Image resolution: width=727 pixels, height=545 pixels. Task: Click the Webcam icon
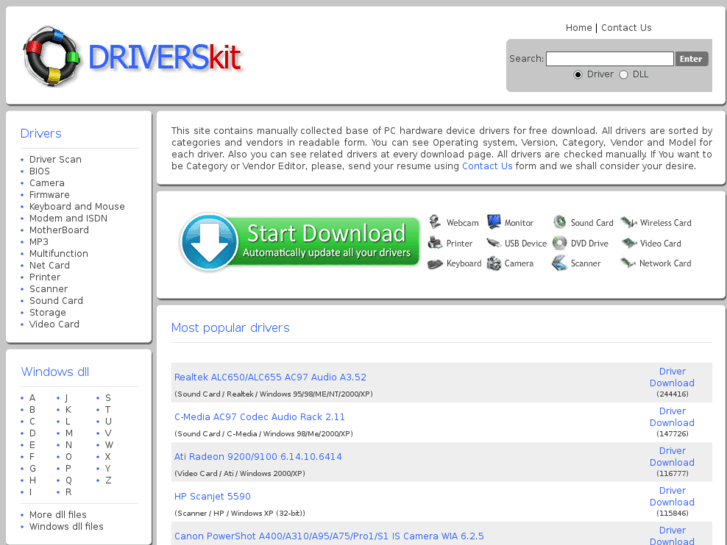pyautogui.click(x=435, y=222)
